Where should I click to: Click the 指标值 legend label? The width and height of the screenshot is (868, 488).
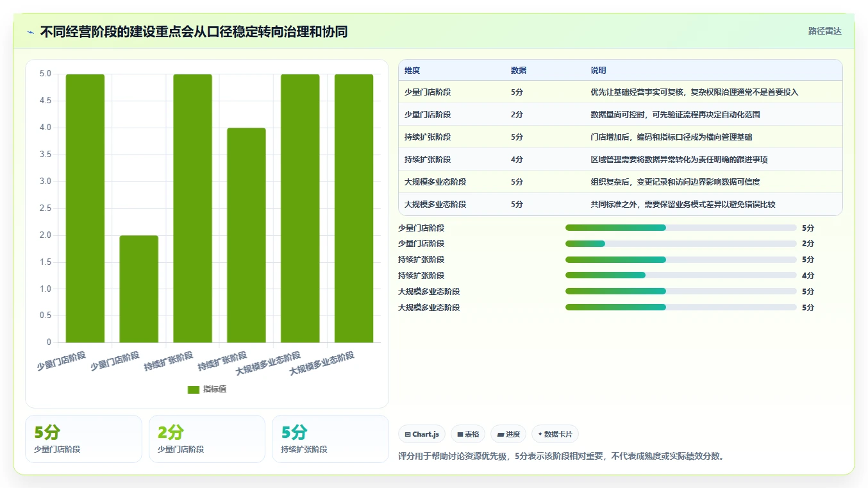tap(215, 389)
